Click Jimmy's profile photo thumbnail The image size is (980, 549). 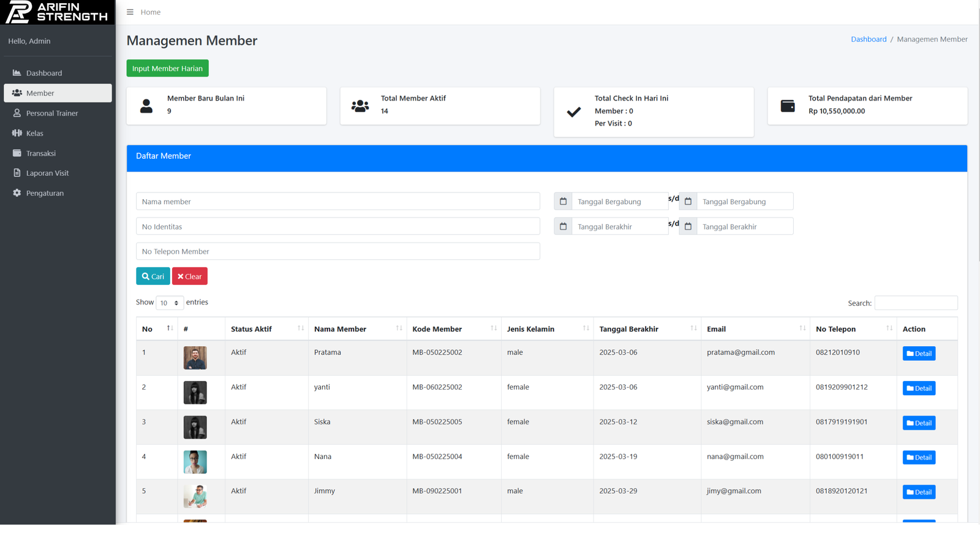click(195, 496)
